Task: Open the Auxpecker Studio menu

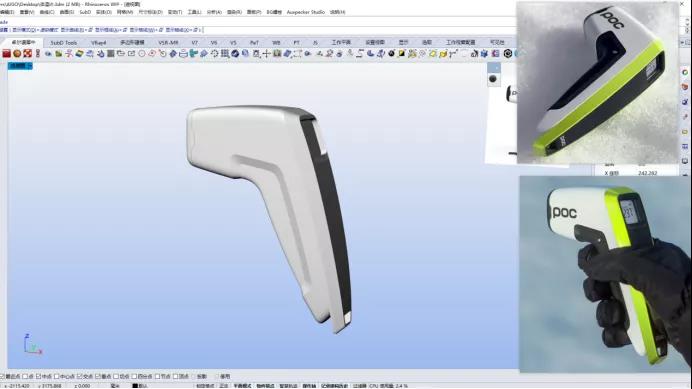Action: pyautogui.click(x=305, y=12)
